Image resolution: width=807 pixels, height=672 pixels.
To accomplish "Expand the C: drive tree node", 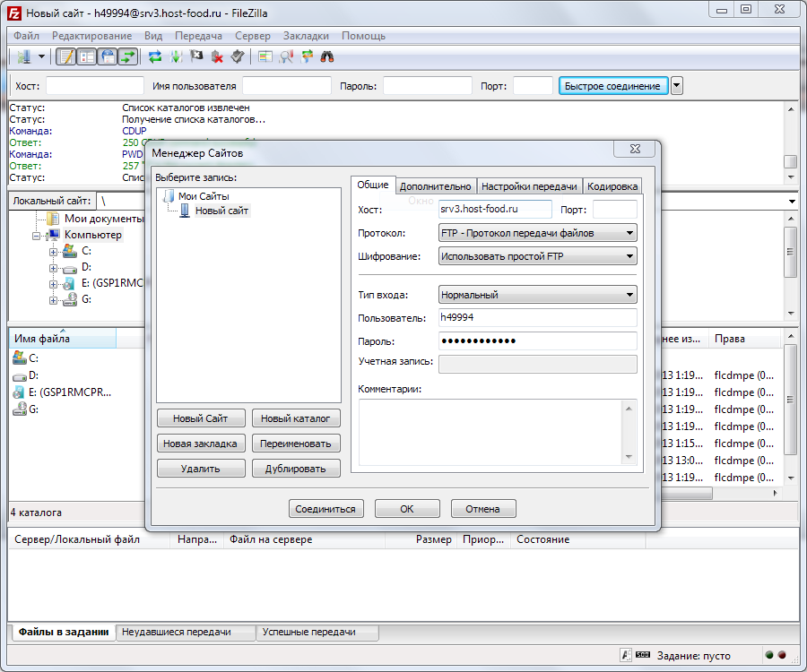I will 53,252.
